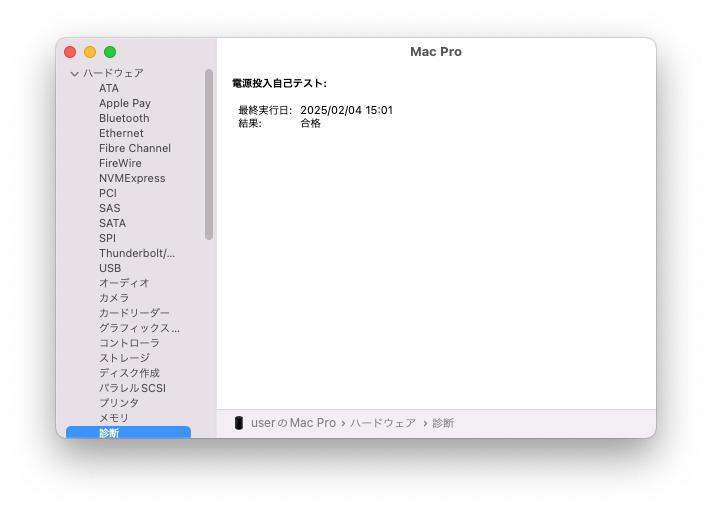Viewport: 712px width, 512px height.
Task: Open Thunderbolt/... hardware entry
Action: coord(137,253)
